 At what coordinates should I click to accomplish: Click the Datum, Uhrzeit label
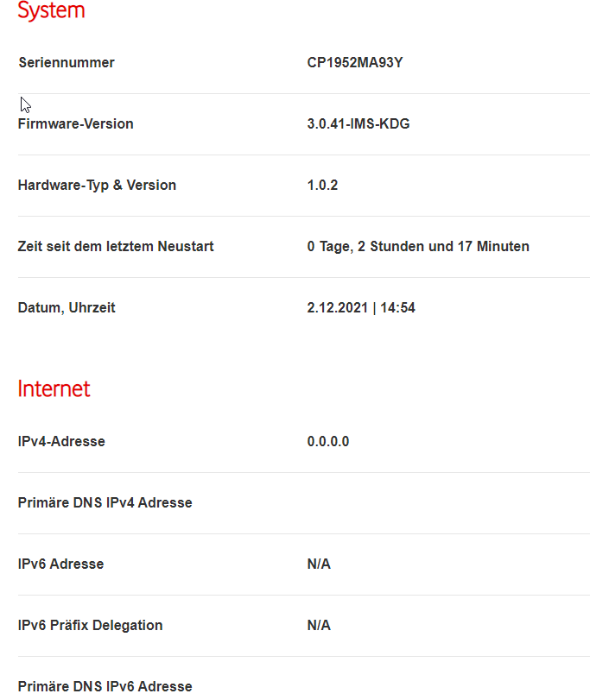click(x=67, y=307)
